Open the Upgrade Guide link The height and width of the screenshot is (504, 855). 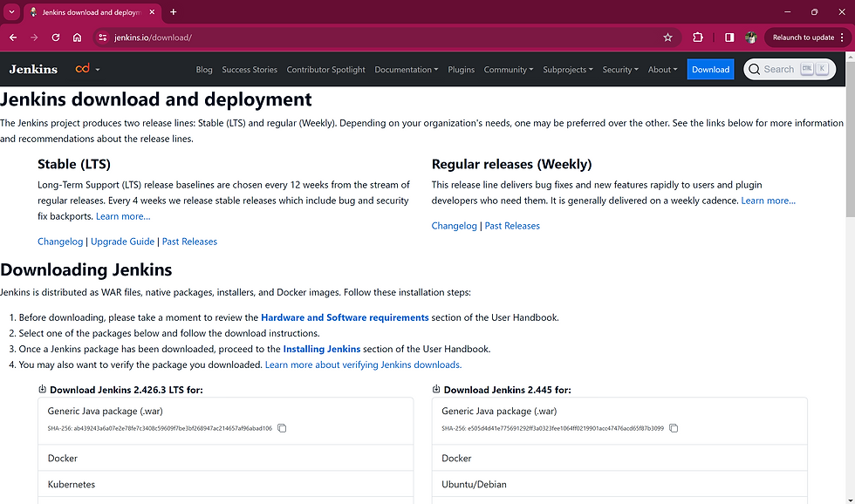(x=122, y=242)
